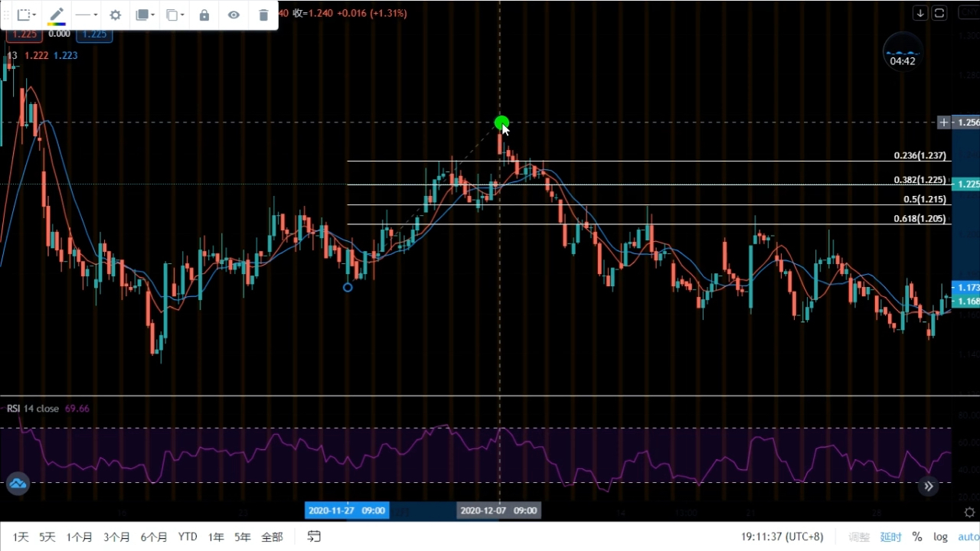
Task: Click the blue cloud icon in RSI pane
Action: (x=18, y=484)
